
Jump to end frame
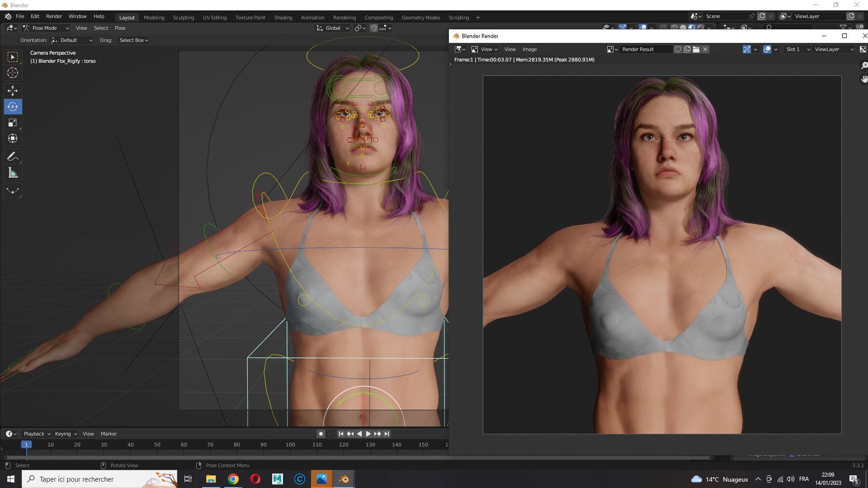click(x=387, y=434)
